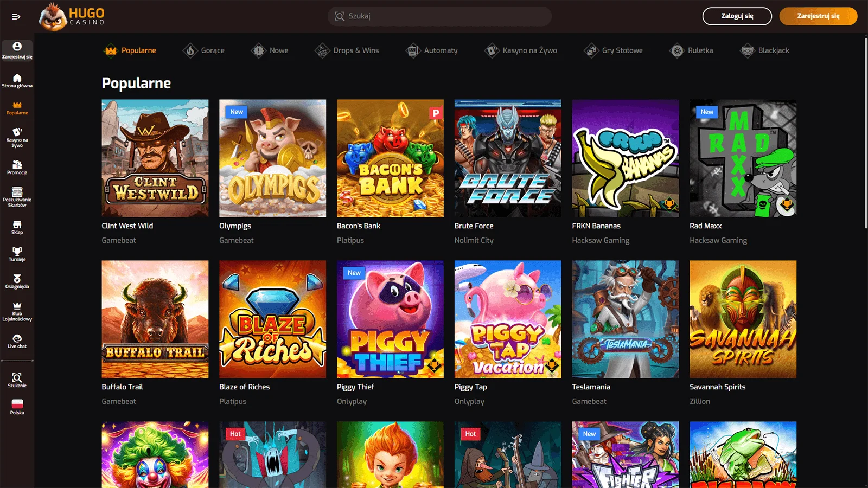Click the Nowe category icon
Image resolution: width=868 pixels, height=488 pixels.
[258, 50]
